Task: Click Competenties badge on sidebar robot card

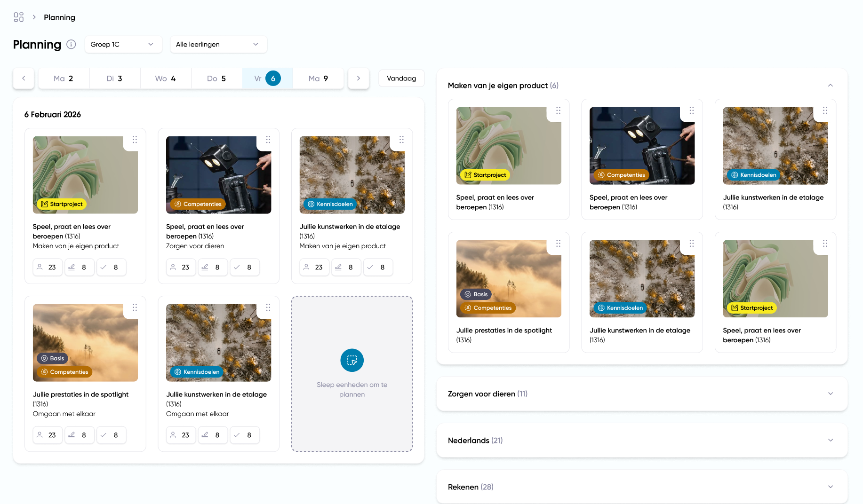Action: [x=621, y=175]
